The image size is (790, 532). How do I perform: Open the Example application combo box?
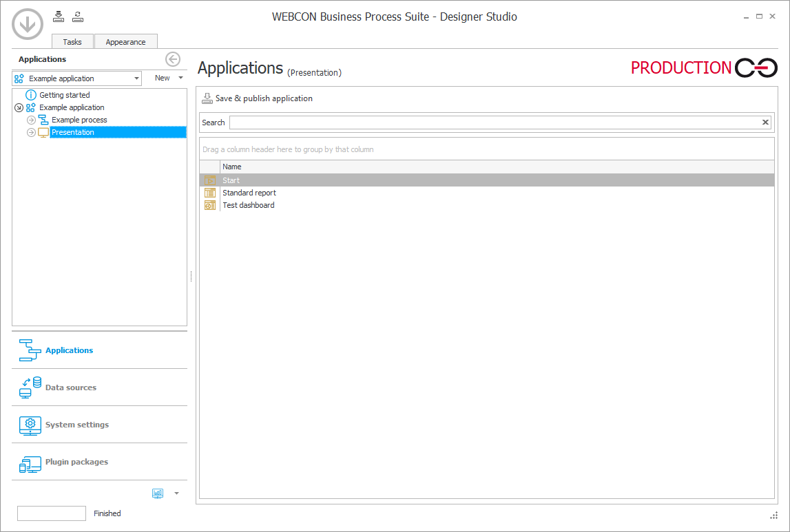(x=76, y=78)
